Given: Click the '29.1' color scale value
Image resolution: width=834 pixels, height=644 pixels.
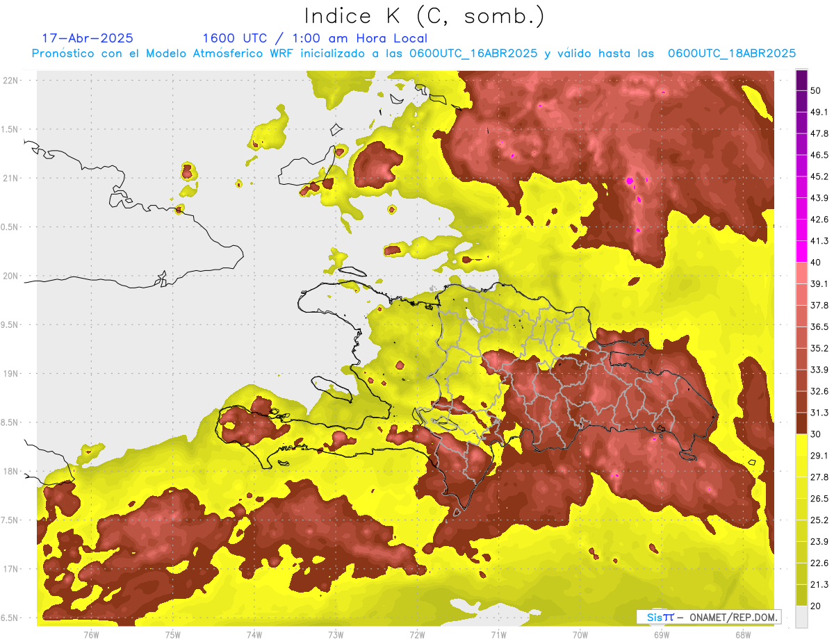Looking at the screenshot, I should click(x=819, y=456).
